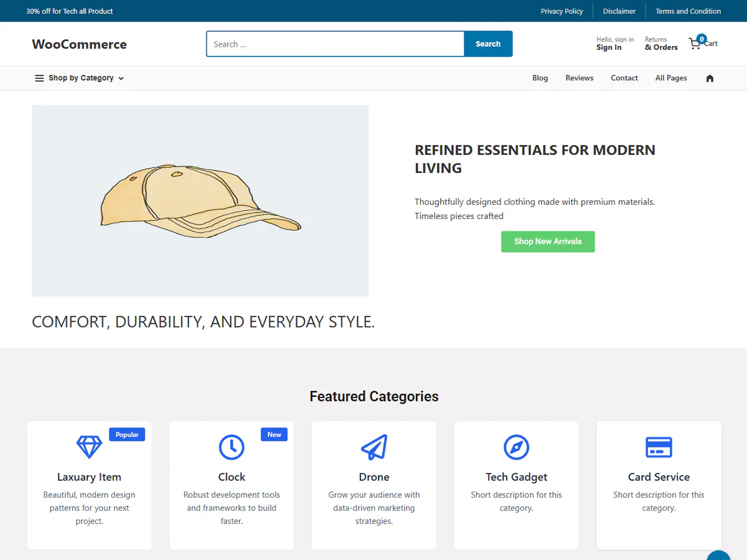Go to the Blog page

coord(540,78)
